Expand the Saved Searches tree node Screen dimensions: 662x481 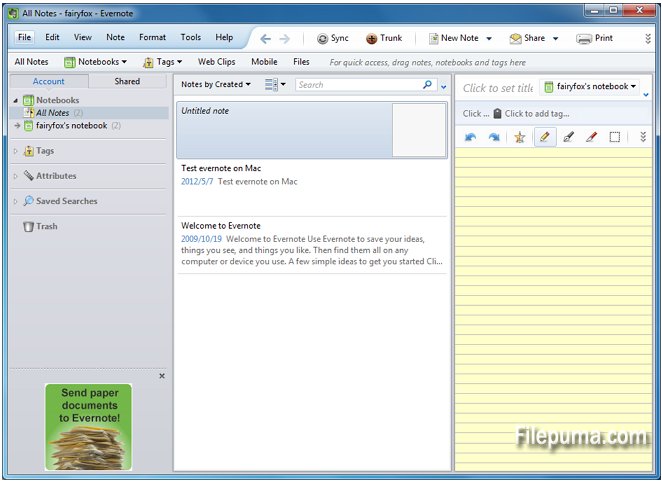click(16, 201)
